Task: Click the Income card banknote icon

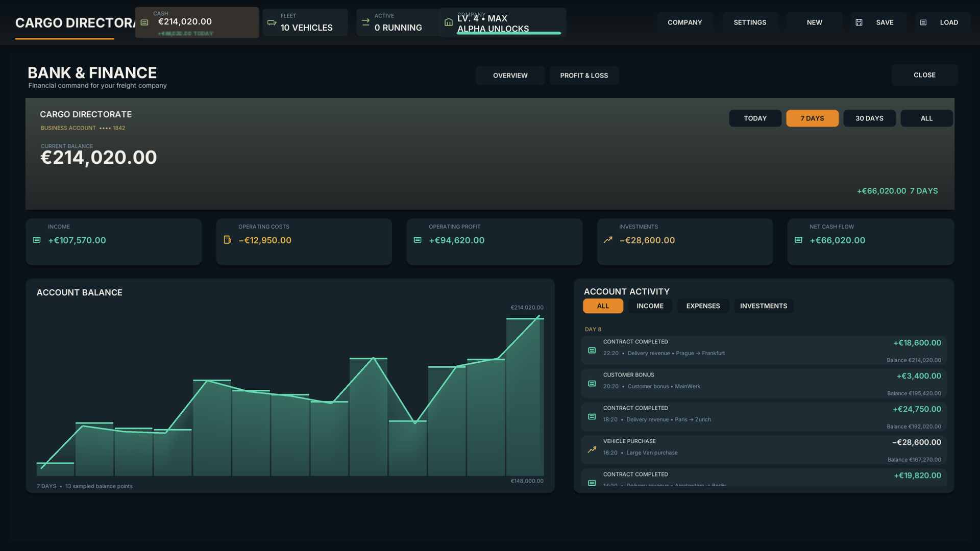Action: coord(37,240)
